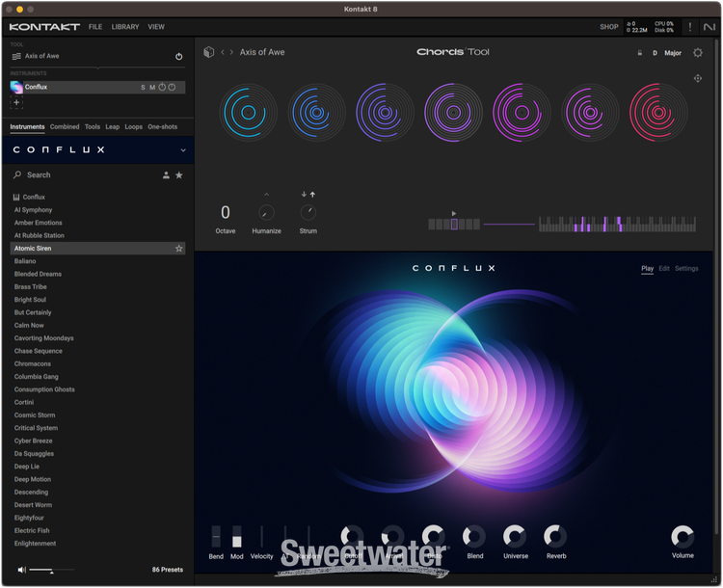Switch Conflux to the Settings view
Screen dimensions: 723x588
click(686, 269)
